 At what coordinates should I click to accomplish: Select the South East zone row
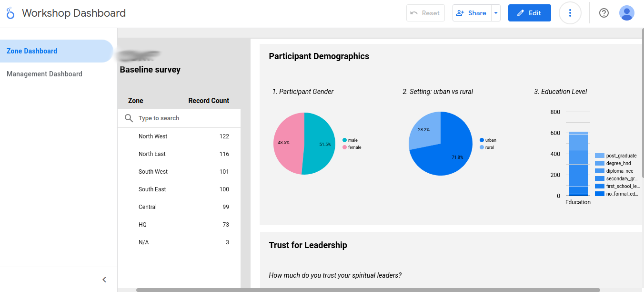coord(152,189)
